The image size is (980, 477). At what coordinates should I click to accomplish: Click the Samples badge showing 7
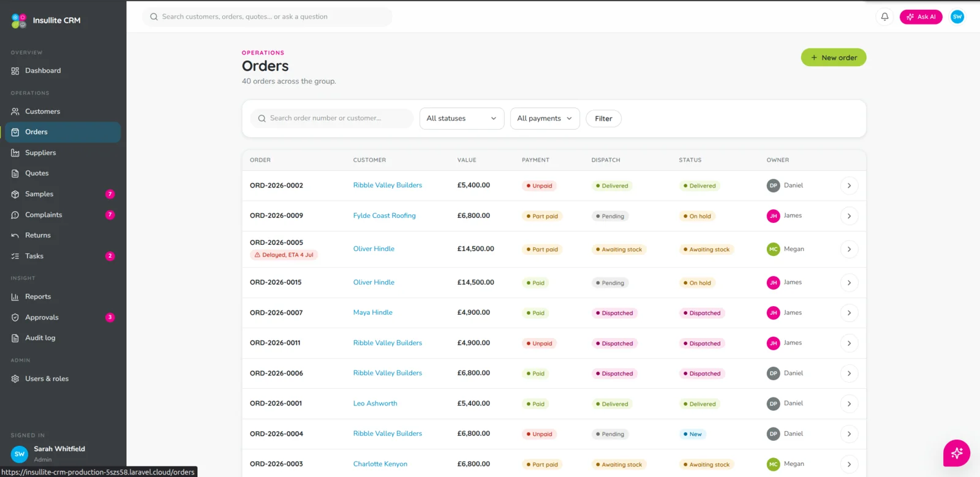point(110,194)
